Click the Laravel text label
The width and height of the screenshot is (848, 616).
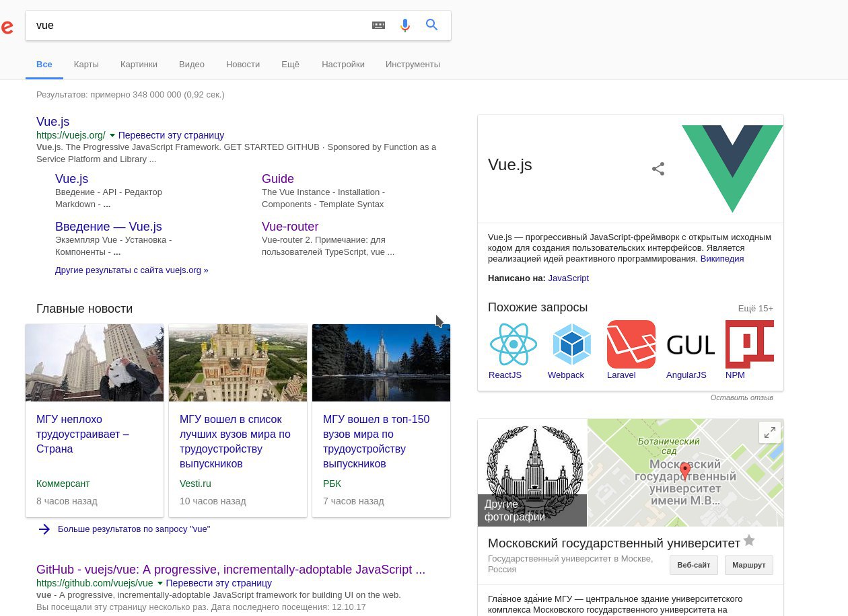(621, 375)
